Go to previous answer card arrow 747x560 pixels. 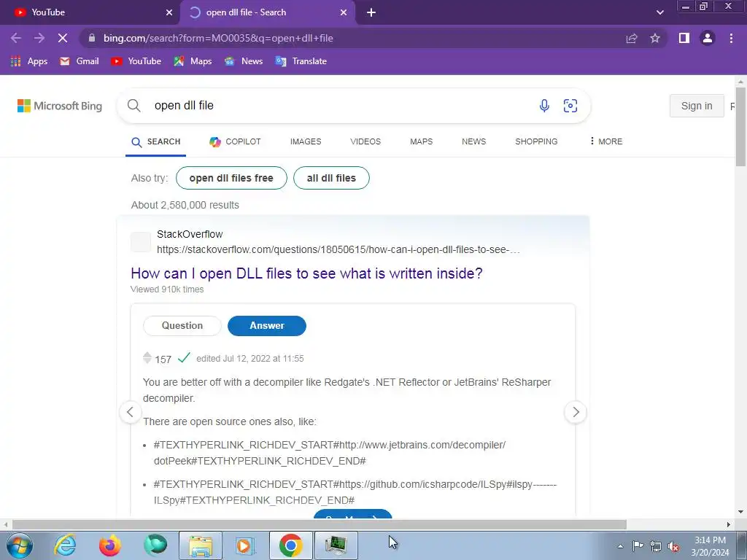(130, 412)
